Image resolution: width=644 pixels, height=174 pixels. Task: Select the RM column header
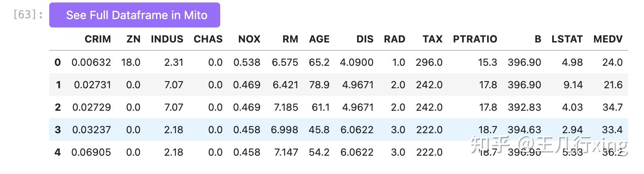(290, 39)
